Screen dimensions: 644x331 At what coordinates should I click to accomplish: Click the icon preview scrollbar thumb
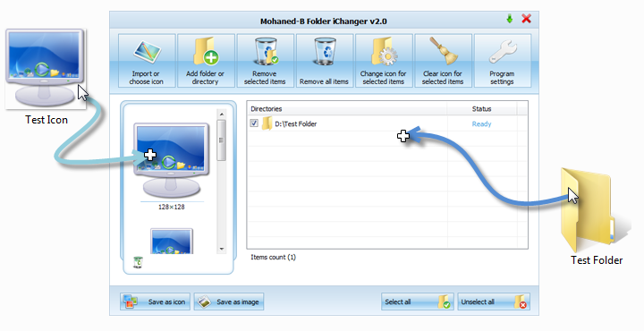[222, 140]
